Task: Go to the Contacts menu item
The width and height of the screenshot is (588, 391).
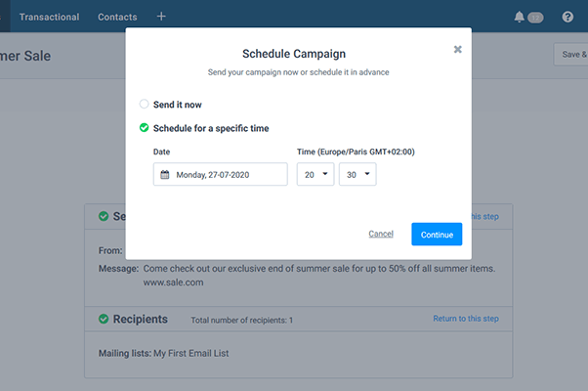Action: 117,17
